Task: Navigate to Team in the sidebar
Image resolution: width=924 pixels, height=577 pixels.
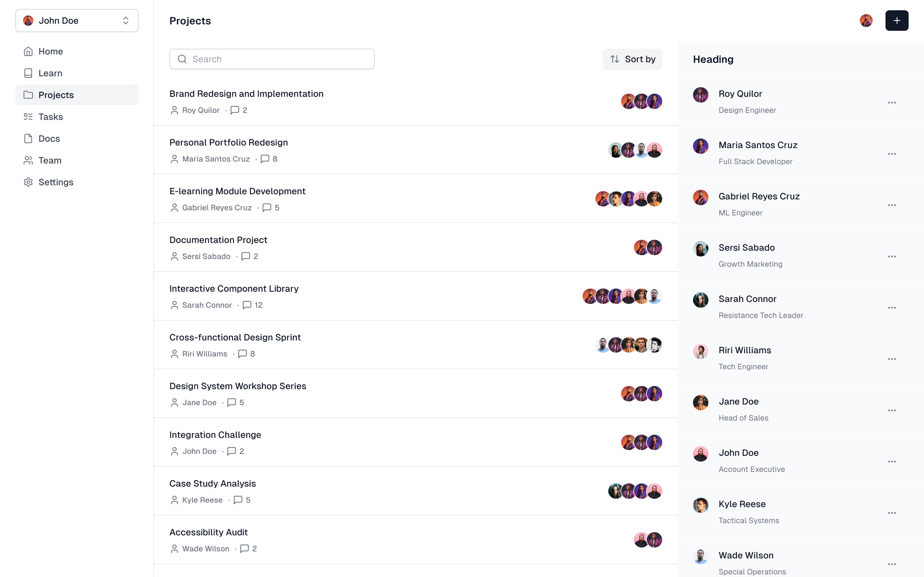Action: pos(50,160)
